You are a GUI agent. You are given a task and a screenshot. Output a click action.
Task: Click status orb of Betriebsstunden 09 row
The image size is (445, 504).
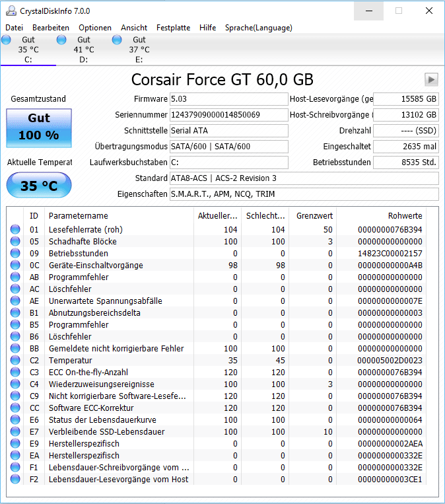pos(15,253)
